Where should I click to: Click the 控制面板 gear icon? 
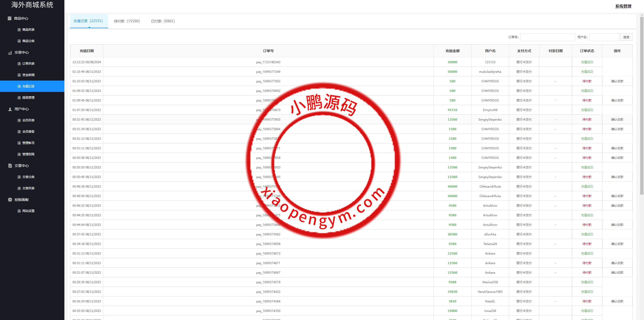point(10,200)
